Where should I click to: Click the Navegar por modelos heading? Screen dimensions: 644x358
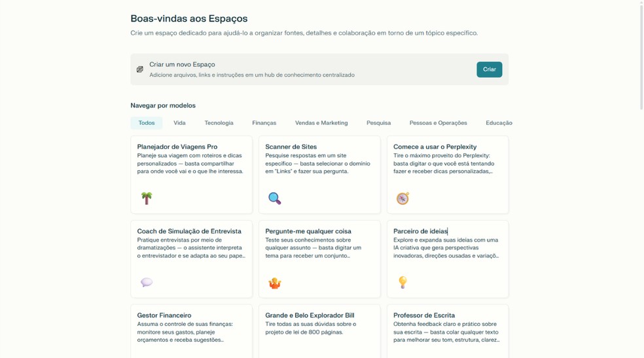point(163,105)
